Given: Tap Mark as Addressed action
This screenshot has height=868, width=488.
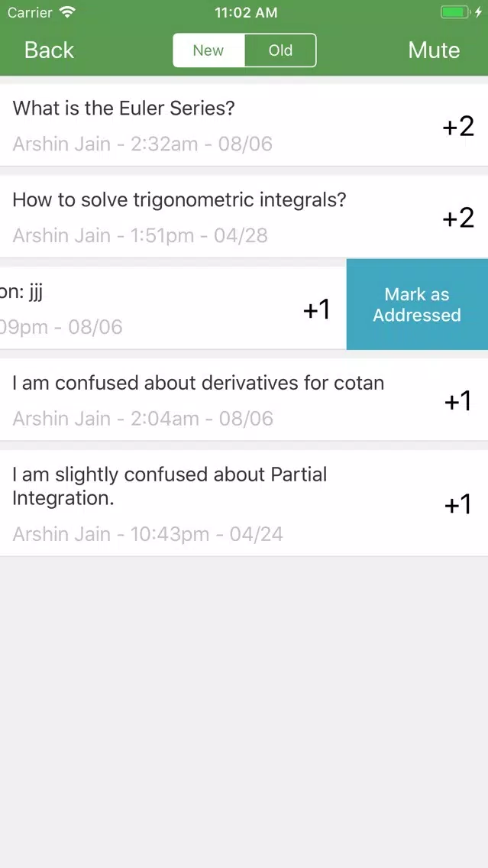Looking at the screenshot, I should 417,304.
